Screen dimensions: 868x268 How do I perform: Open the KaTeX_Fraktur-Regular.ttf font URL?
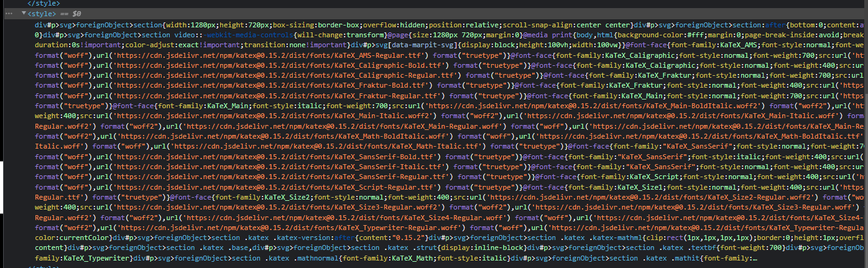(277, 95)
